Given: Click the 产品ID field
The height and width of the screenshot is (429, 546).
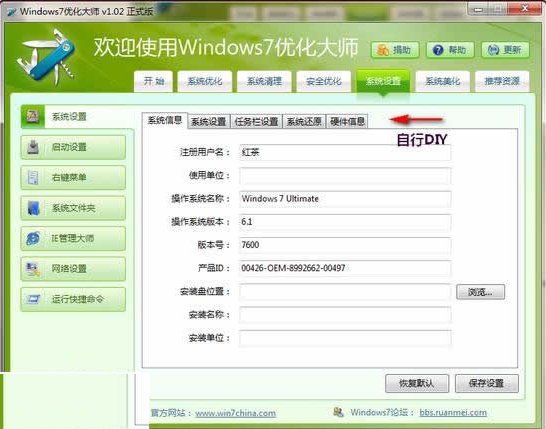Looking at the screenshot, I should tap(345, 268).
